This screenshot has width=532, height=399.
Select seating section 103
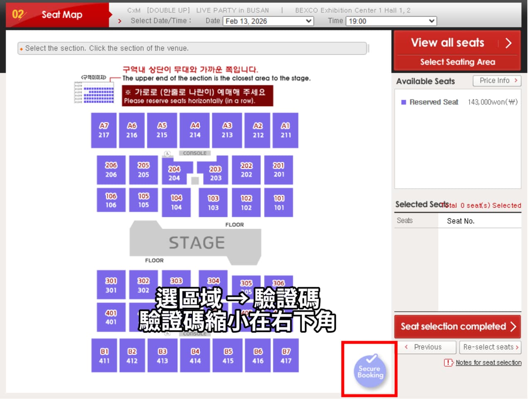[213, 202]
